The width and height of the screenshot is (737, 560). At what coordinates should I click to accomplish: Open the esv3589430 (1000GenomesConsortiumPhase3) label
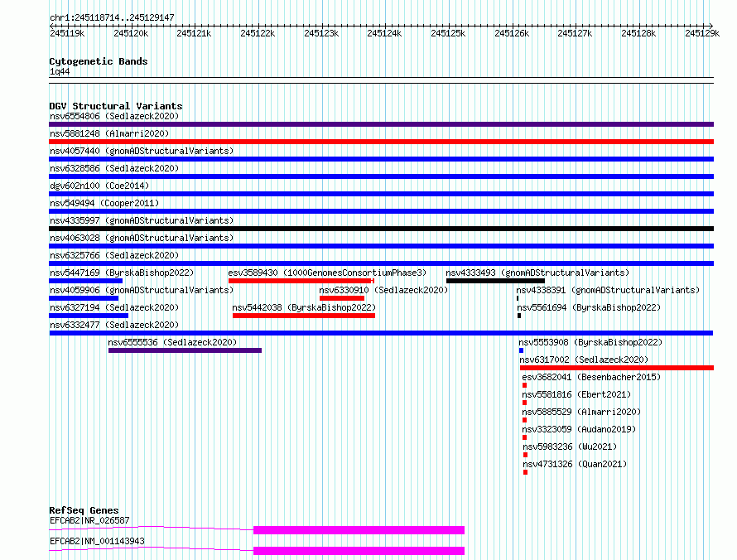(x=327, y=273)
